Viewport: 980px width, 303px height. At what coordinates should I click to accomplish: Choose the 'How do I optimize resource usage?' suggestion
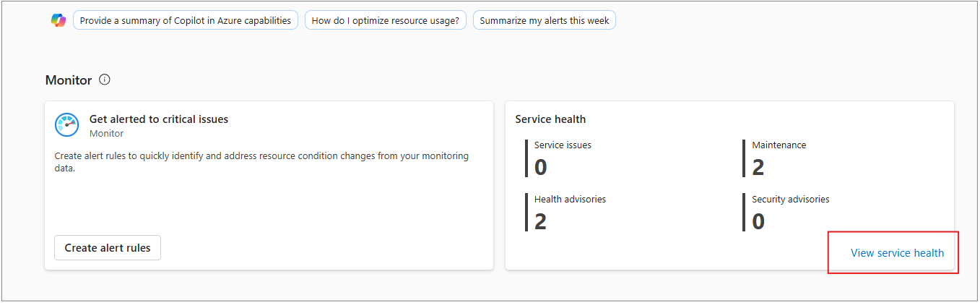click(x=386, y=20)
